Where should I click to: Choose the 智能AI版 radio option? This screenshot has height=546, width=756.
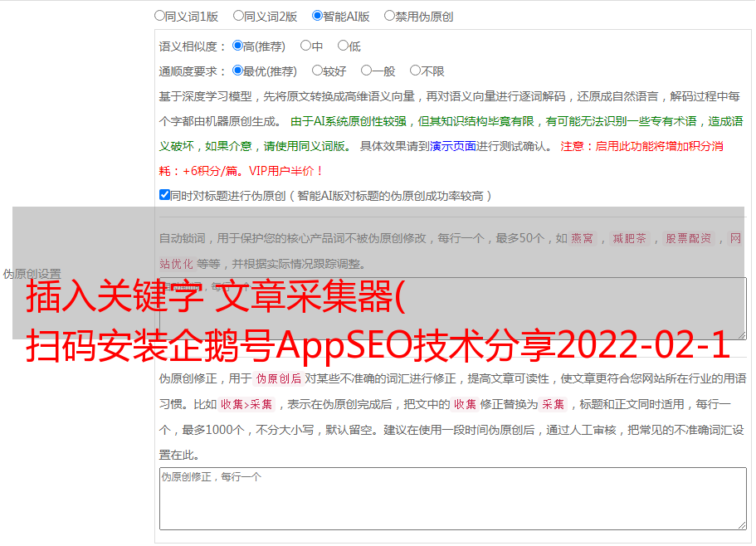pos(317,16)
